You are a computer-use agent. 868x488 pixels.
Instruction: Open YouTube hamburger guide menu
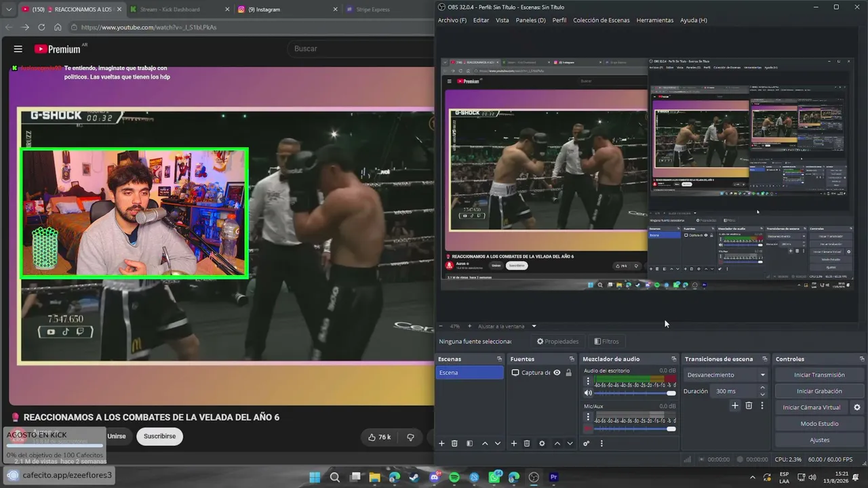coord(18,49)
